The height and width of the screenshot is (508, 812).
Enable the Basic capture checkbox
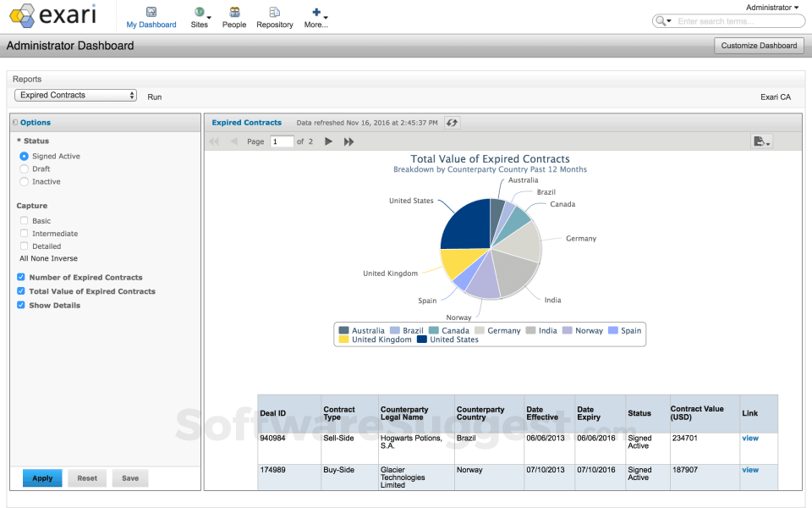point(24,220)
